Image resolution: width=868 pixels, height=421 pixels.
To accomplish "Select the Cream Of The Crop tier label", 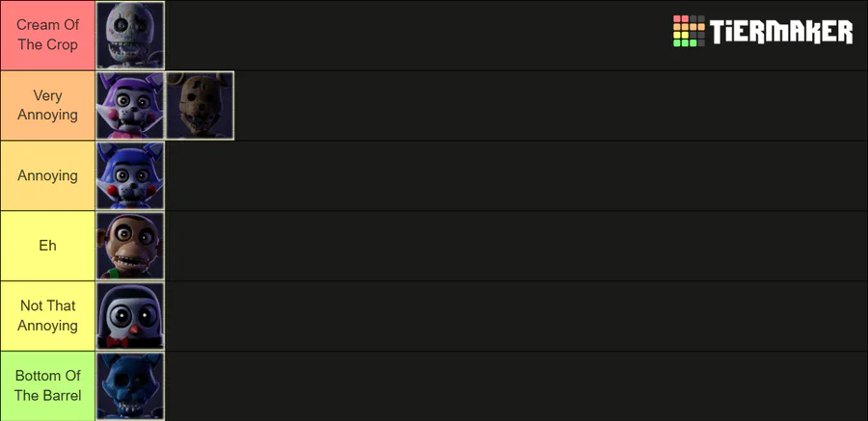I will (47, 35).
